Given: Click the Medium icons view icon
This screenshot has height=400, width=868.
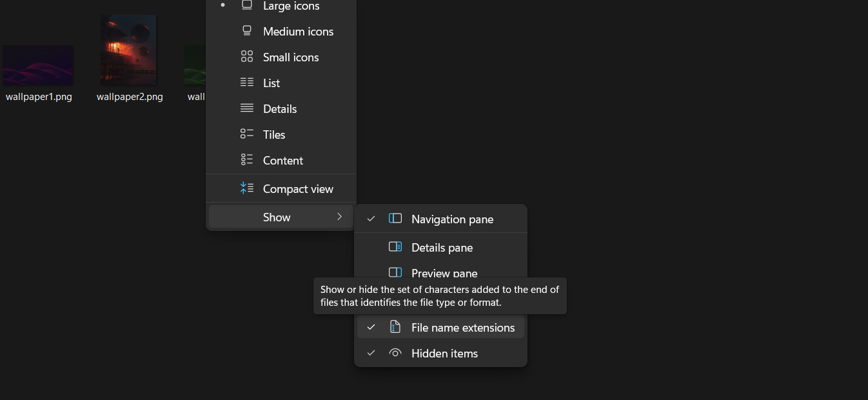Looking at the screenshot, I should pos(246,30).
